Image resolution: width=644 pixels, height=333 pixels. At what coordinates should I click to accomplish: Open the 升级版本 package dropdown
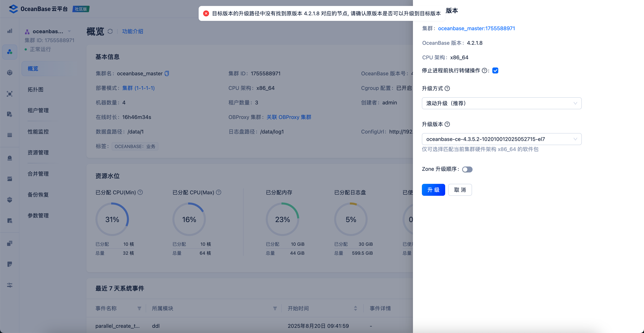[501, 139]
